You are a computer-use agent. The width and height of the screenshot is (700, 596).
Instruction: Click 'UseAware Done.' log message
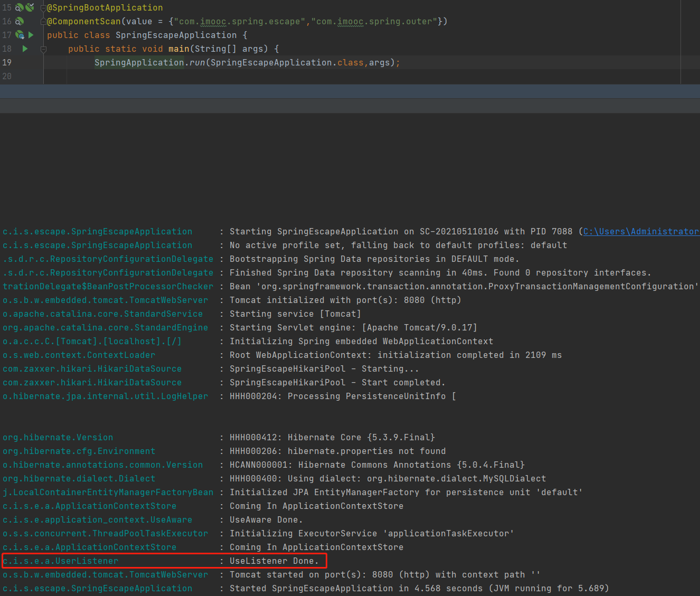coord(266,519)
